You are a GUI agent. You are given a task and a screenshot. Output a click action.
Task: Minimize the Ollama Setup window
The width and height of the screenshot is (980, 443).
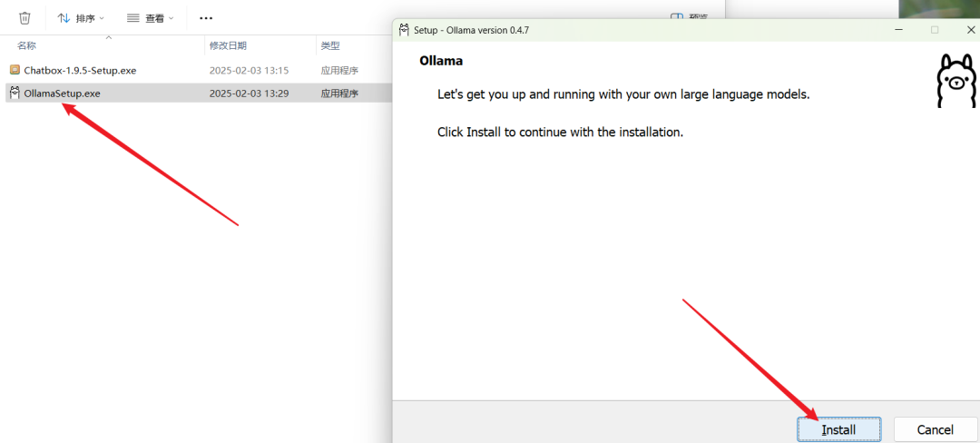tap(898, 30)
